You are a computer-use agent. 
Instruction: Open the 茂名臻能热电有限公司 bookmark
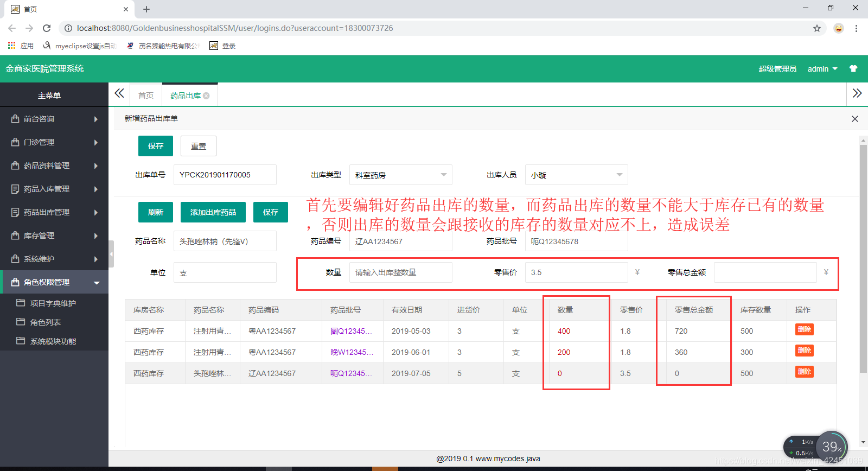coord(163,46)
